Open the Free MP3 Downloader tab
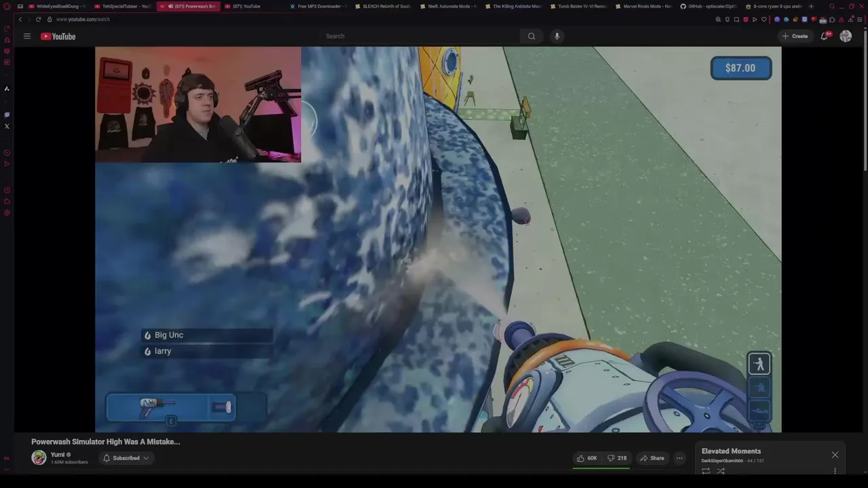This screenshot has height=488, width=868. 317,6
